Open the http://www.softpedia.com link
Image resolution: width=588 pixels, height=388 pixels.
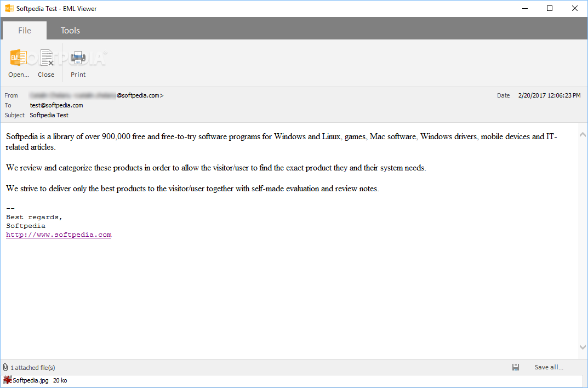tap(59, 235)
